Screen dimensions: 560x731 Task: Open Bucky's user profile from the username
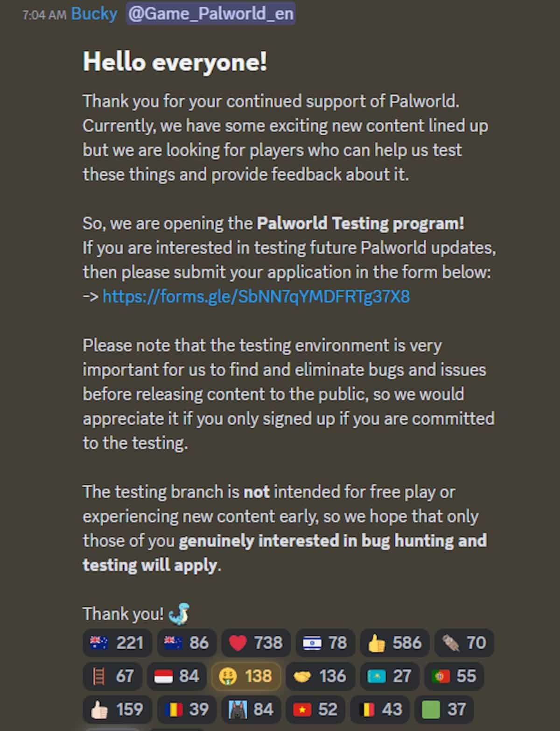[94, 14]
